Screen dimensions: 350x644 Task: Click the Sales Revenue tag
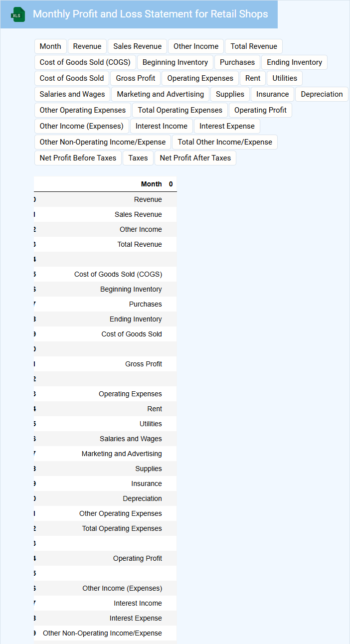(137, 46)
